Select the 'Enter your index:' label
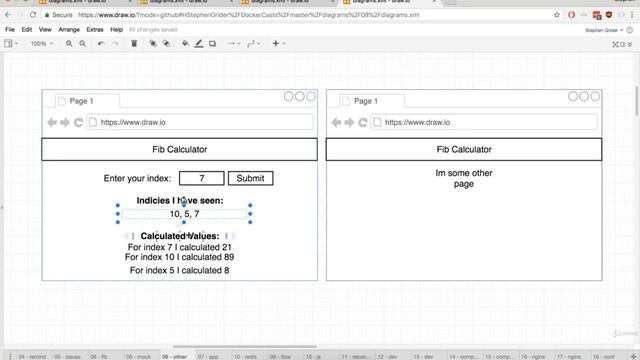 click(137, 178)
